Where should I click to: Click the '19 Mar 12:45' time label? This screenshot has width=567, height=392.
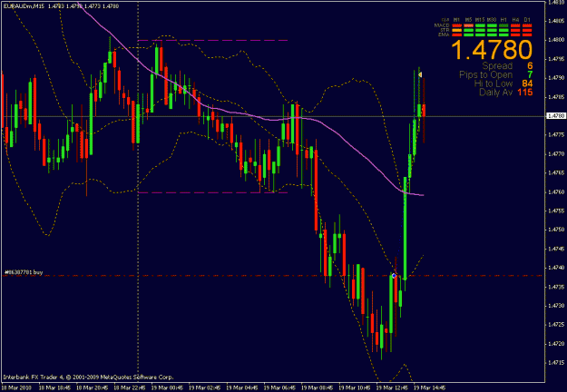point(392,387)
